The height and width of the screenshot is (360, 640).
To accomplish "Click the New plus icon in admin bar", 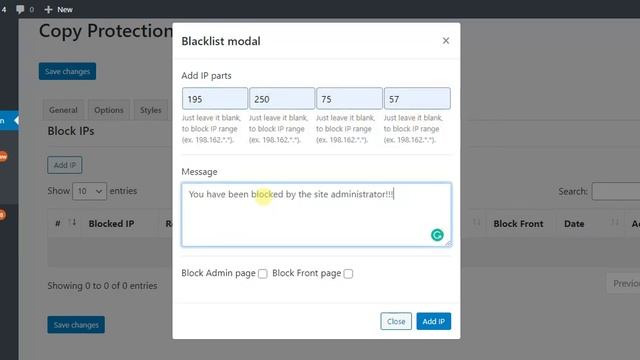I will (49, 9).
